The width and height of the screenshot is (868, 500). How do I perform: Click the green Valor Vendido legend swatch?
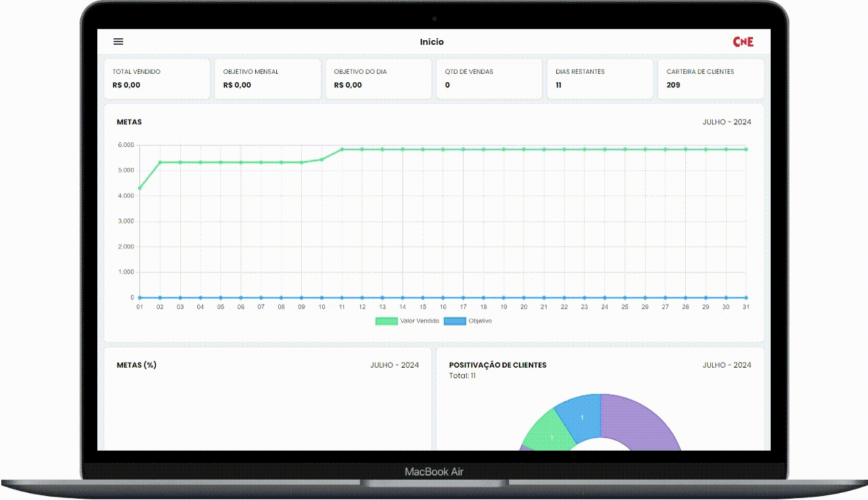point(387,321)
